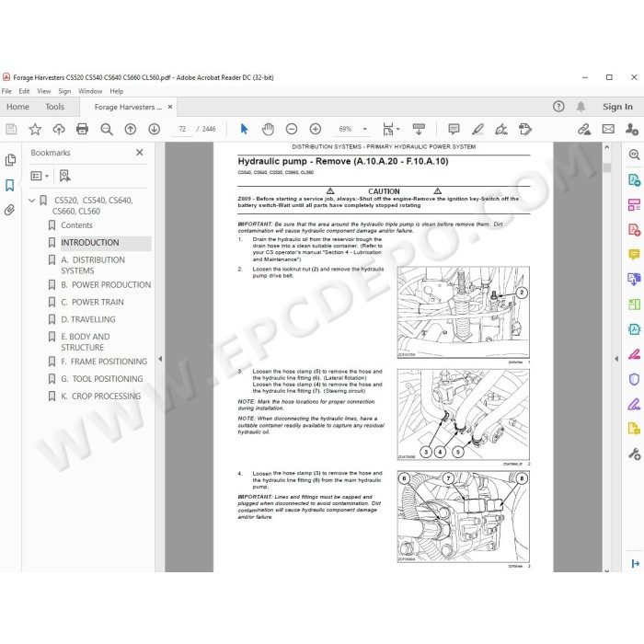The height and width of the screenshot is (644, 644).
Task: Open D. TRAVELLING bookmark
Action: point(88,319)
